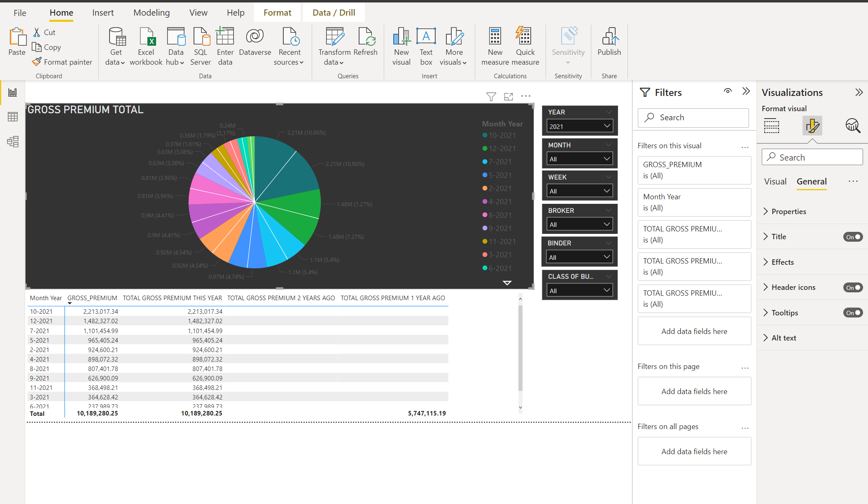Click Add data fields here in Filters
Screen dimensions: 868x504
(694, 331)
